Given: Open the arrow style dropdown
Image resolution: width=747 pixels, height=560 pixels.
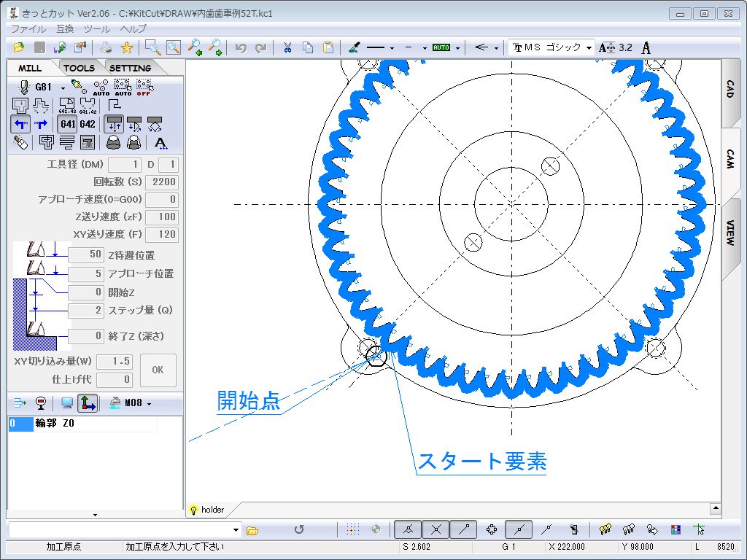Looking at the screenshot, I should pos(496,48).
